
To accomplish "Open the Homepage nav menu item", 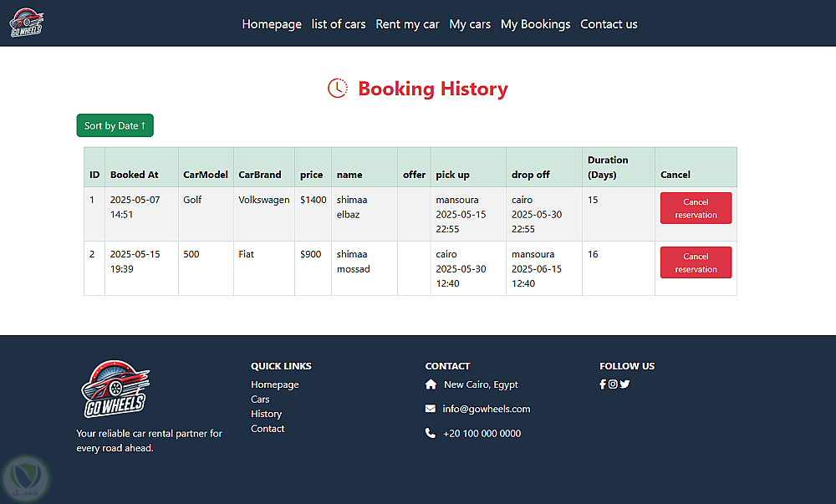I will [272, 24].
